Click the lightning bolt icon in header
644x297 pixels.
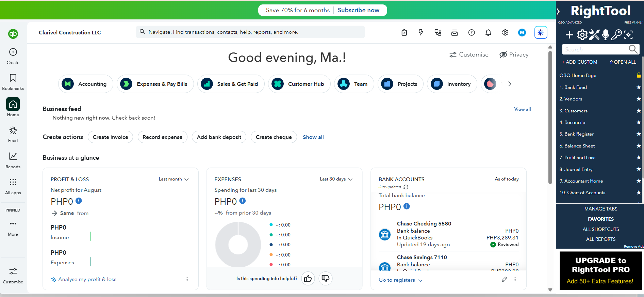(x=421, y=32)
